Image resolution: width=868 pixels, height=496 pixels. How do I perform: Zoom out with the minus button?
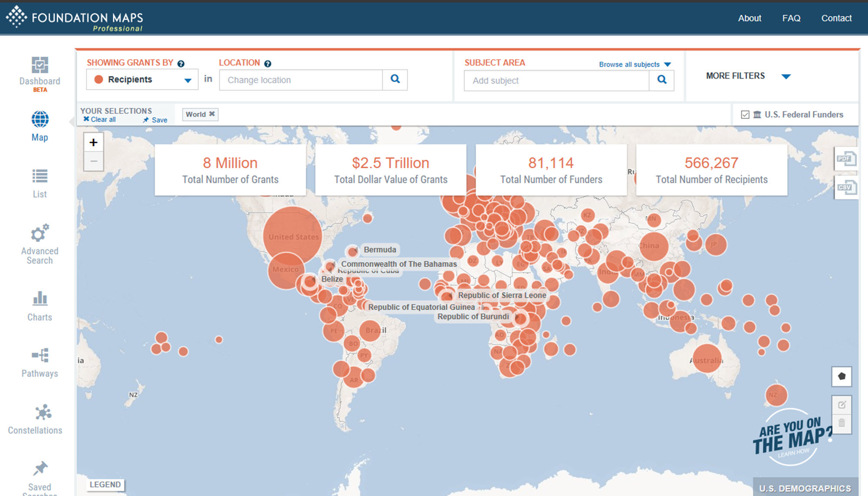pyautogui.click(x=93, y=161)
